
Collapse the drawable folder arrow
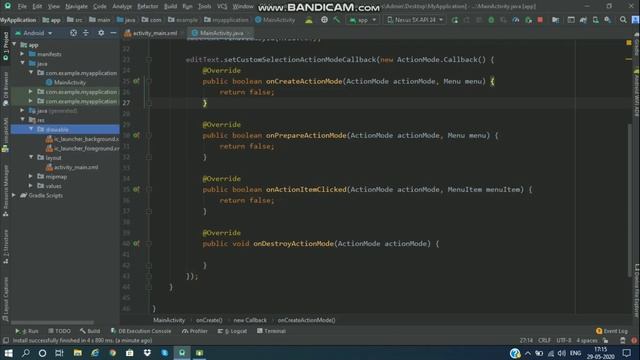pos(31,129)
